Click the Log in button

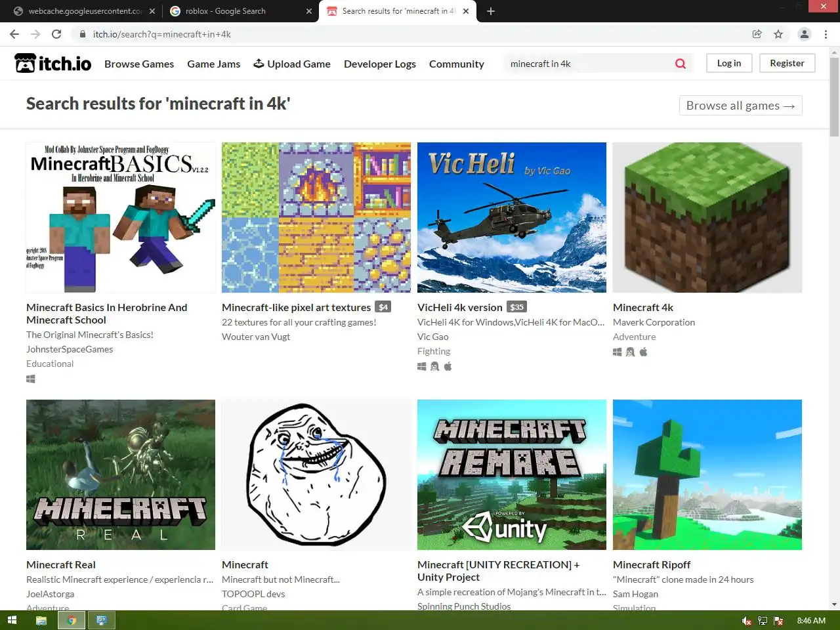(729, 63)
